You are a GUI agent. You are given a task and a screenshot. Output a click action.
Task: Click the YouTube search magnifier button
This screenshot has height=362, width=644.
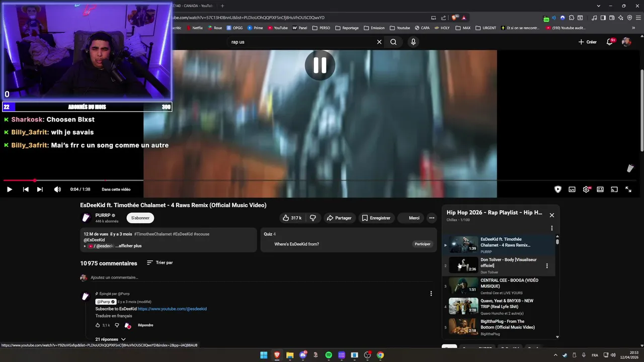point(393,42)
